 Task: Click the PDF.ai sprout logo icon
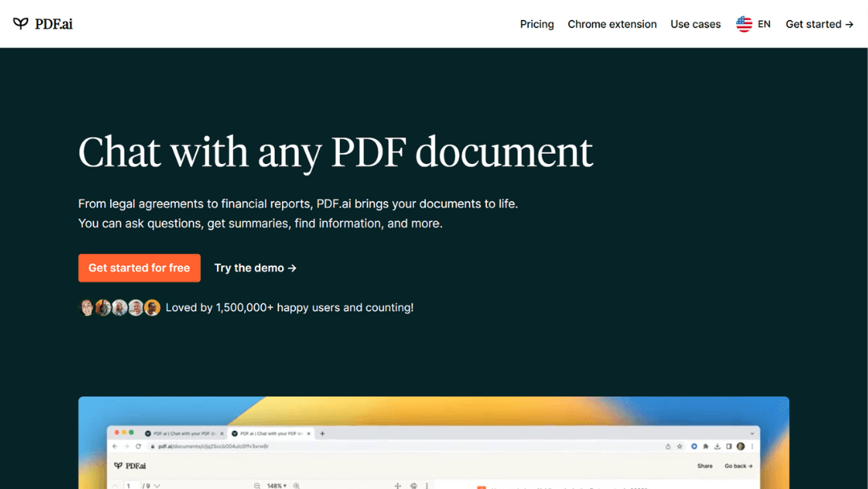point(21,23)
